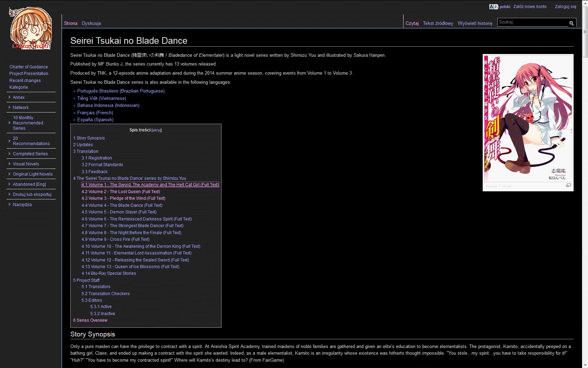The height and width of the screenshot is (368, 588).
Task: Open the Volume 1 cover thumbnail
Action: (x=528, y=118)
